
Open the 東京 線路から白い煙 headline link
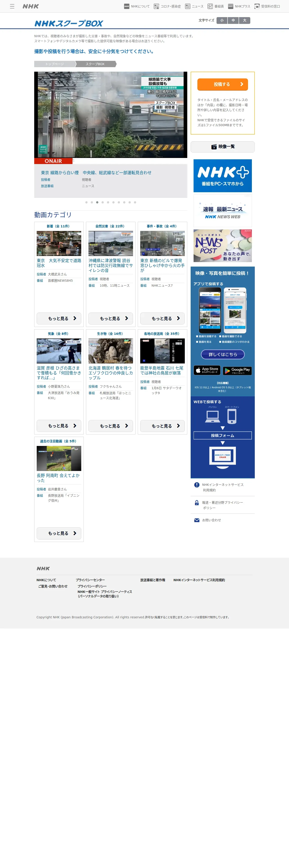tap(96, 173)
